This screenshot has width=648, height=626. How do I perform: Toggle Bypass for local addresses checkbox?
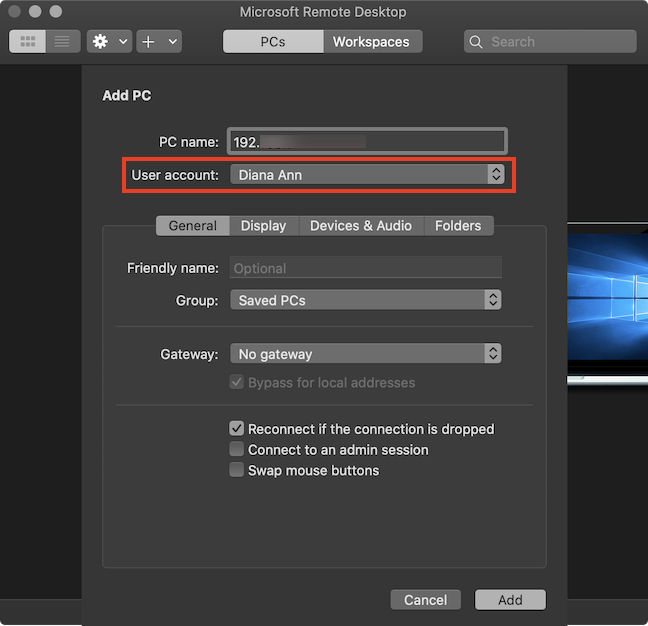click(x=236, y=382)
